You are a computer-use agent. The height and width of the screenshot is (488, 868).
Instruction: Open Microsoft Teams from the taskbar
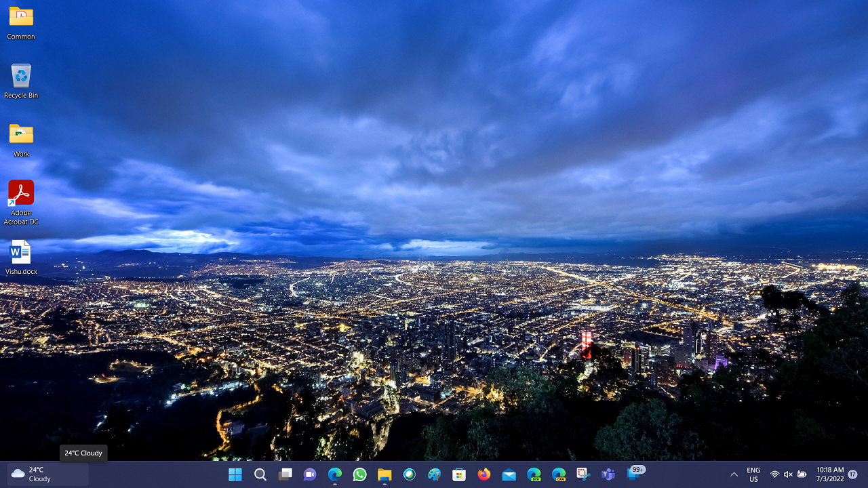[x=608, y=474]
